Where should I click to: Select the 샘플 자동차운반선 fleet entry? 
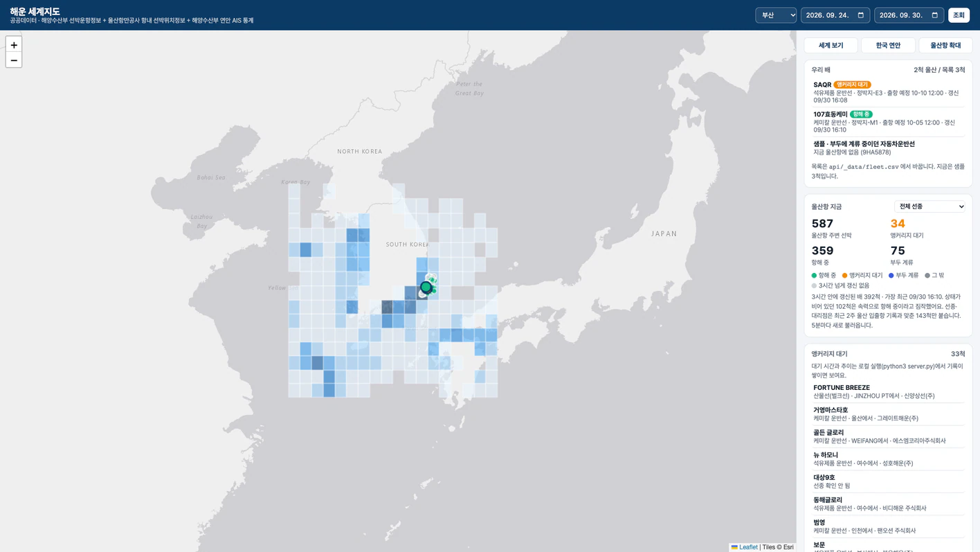point(888,148)
